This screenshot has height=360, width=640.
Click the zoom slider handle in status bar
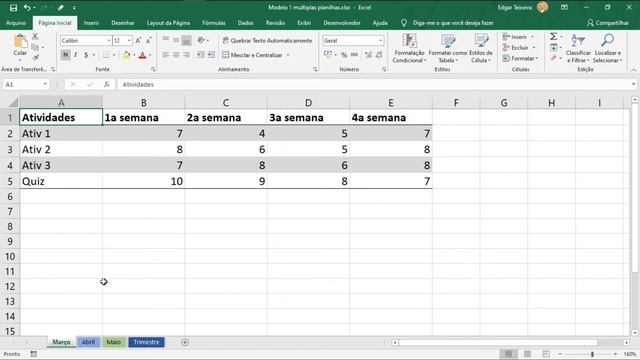pos(592,354)
